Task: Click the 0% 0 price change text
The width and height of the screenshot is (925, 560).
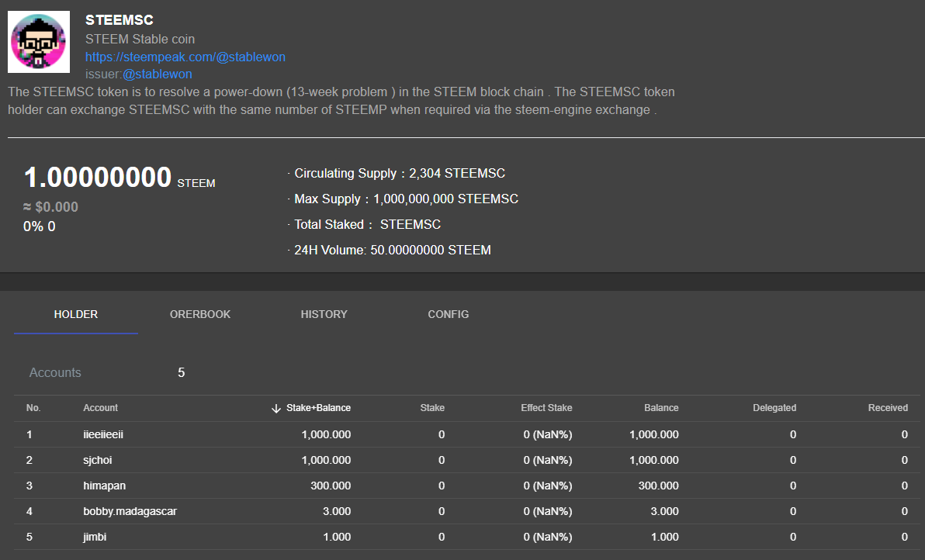Action: (39, 226)
